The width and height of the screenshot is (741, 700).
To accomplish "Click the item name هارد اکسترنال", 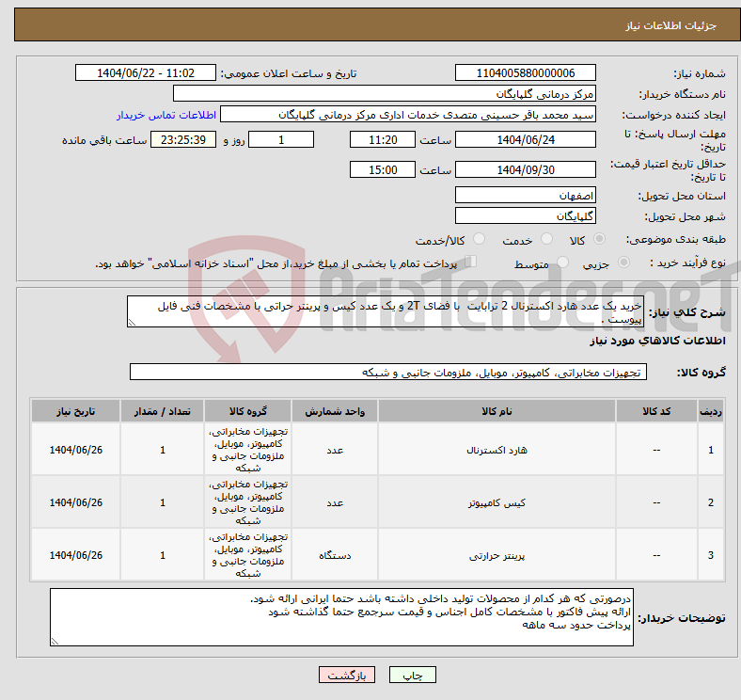I will (497, 450).
